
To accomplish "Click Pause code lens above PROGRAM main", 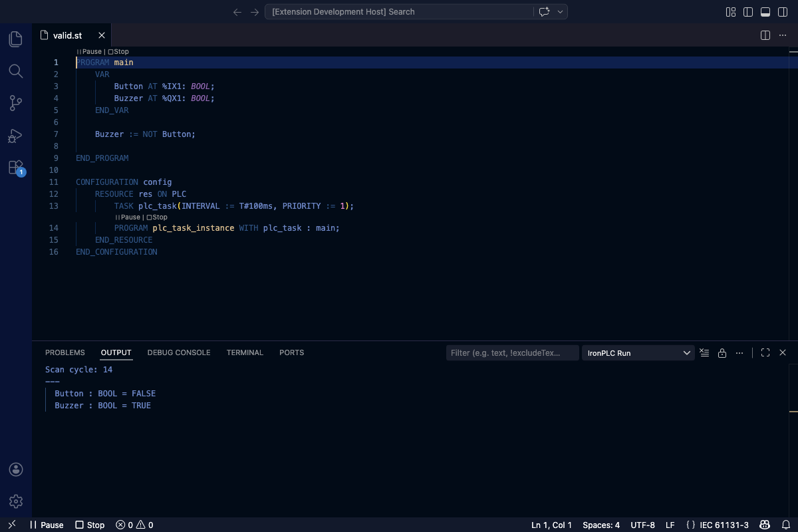I will tap(89, 51).
